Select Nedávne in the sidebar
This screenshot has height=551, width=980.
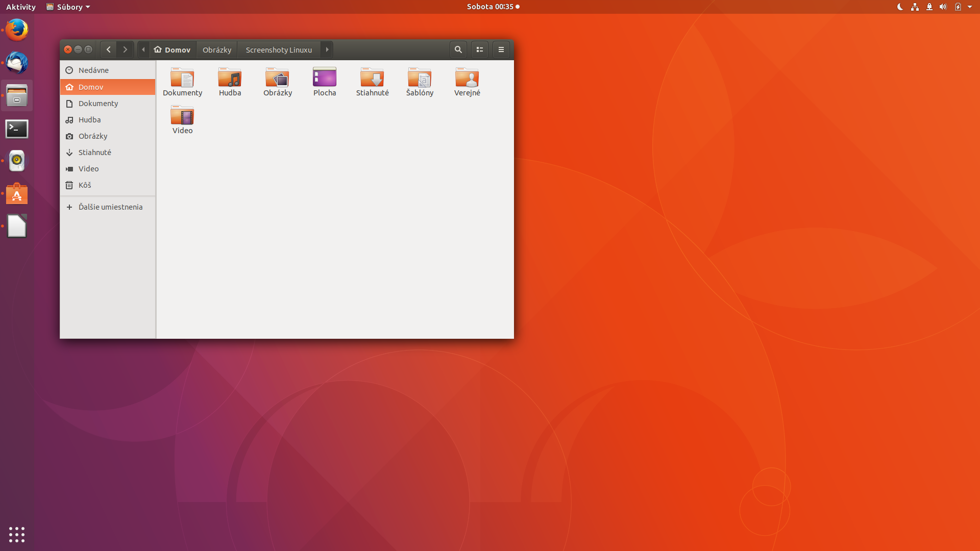[x=108, y=70]
